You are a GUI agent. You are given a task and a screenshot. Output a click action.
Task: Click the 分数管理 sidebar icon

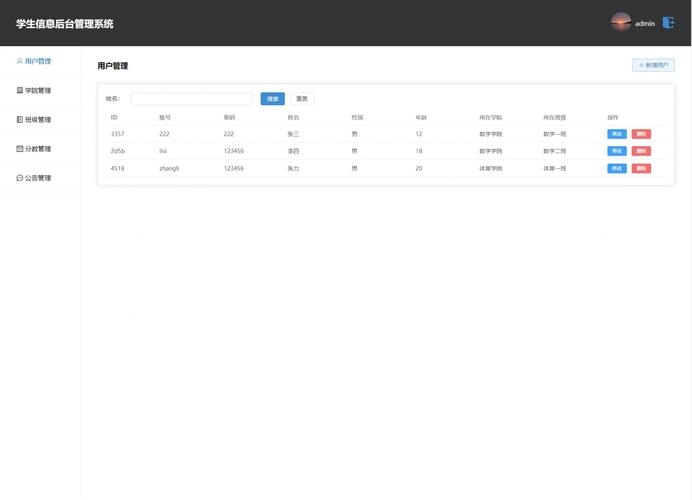click(x=19, y=149)
